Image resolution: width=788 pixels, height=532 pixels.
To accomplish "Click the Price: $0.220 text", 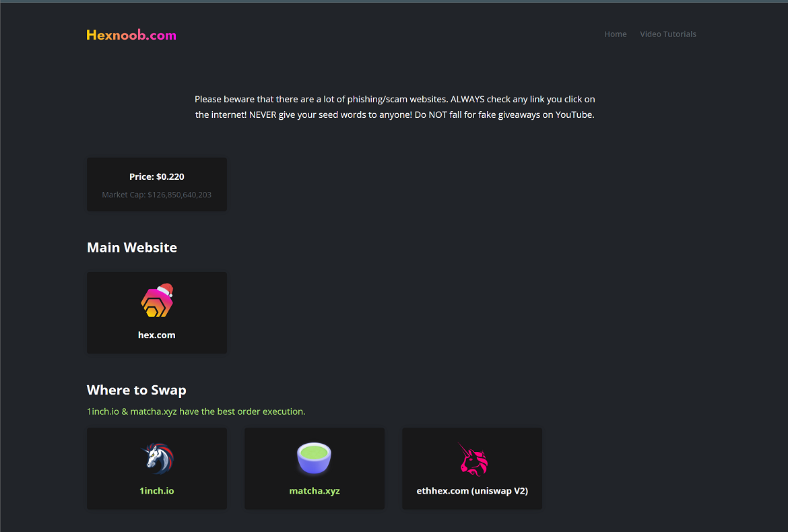I will click(x=157, y=177).
